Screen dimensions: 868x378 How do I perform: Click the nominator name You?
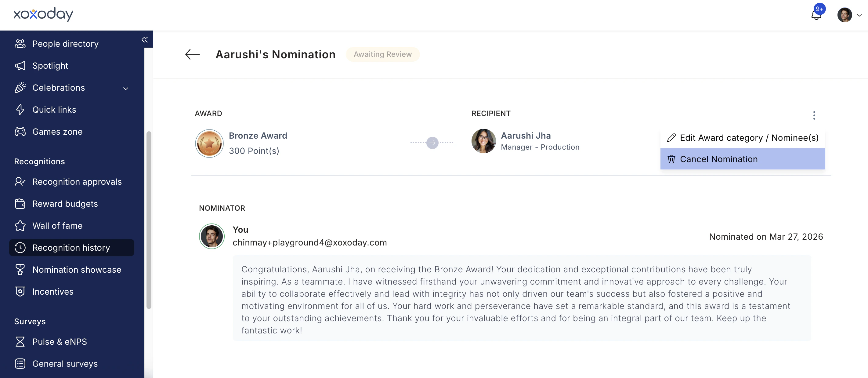point(240,230)
